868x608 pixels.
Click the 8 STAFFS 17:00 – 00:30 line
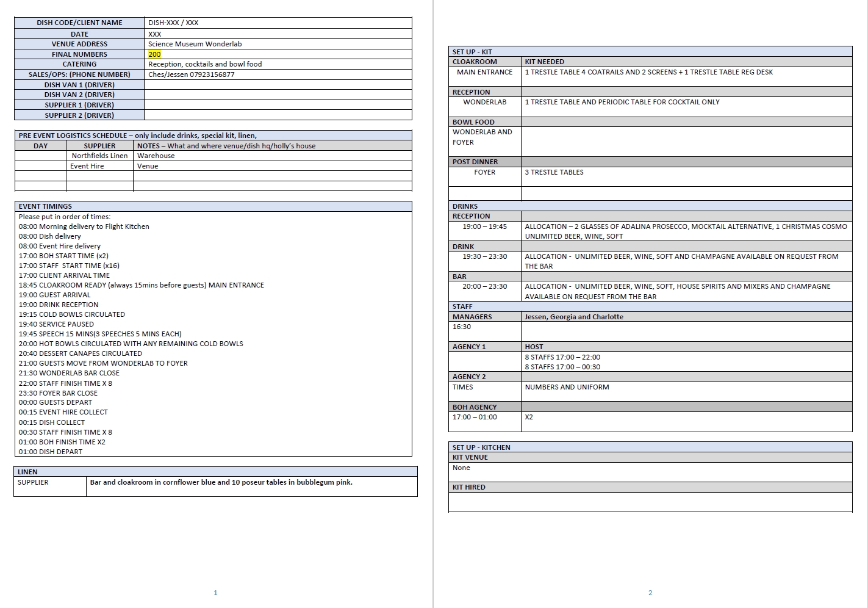(x=562, y=367)
